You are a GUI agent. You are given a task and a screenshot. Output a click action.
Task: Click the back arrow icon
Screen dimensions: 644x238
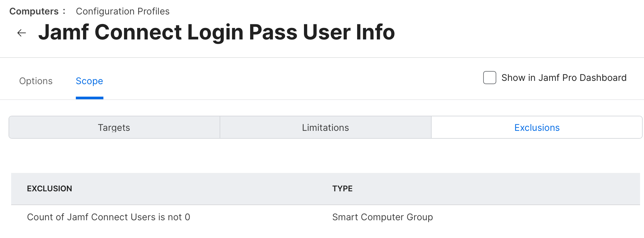22,33
